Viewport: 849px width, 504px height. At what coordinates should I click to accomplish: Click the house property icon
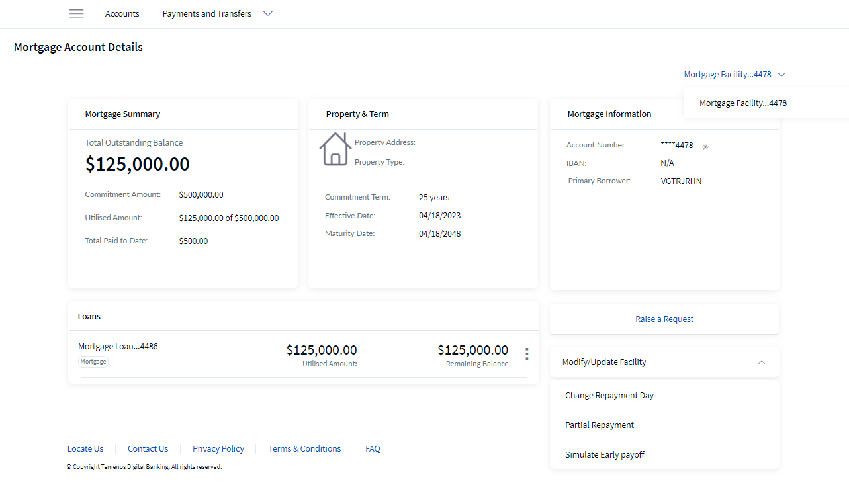335,149
